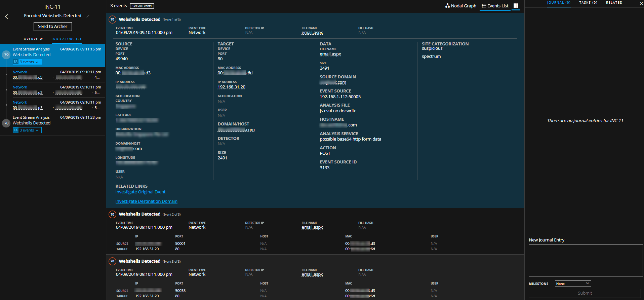Click inside the New Journal Entry text box

point(586,260)
